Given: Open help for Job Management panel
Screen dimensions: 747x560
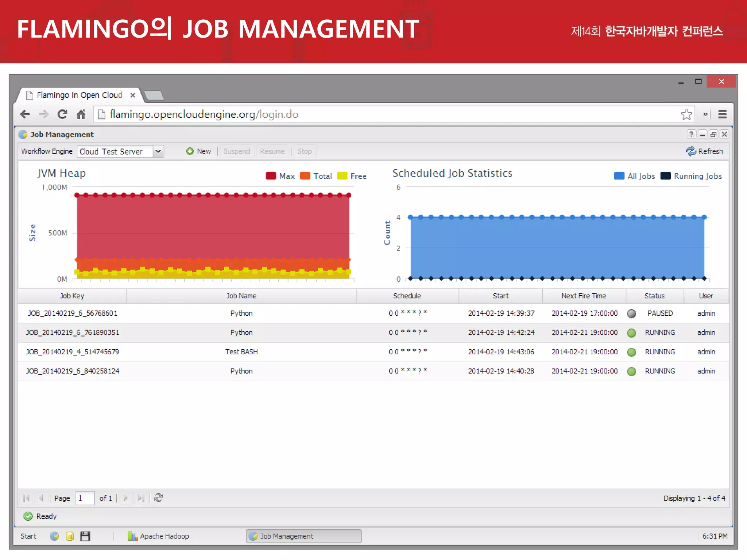Looking at the screenshot, I should [x=691, y=134].
